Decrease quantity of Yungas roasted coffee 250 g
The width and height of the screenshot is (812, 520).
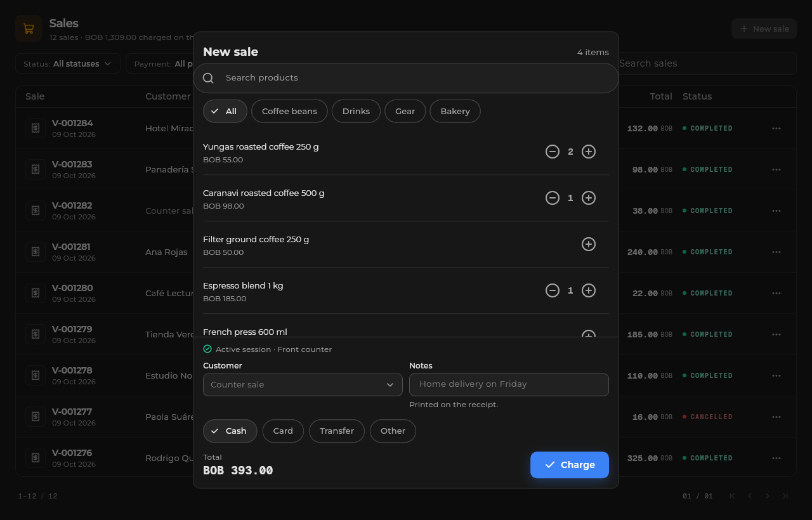click(x=553, y=152)
